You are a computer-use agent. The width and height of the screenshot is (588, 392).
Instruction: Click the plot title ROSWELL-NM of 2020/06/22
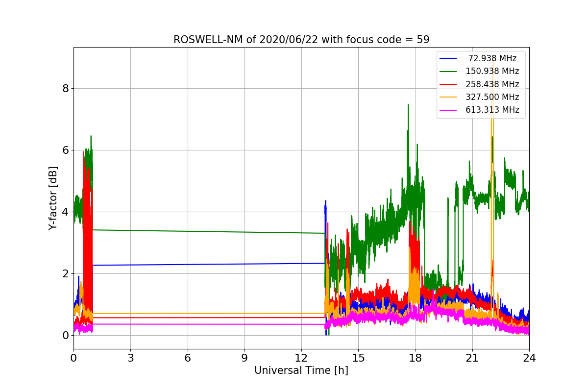click(x=301, y=40)
